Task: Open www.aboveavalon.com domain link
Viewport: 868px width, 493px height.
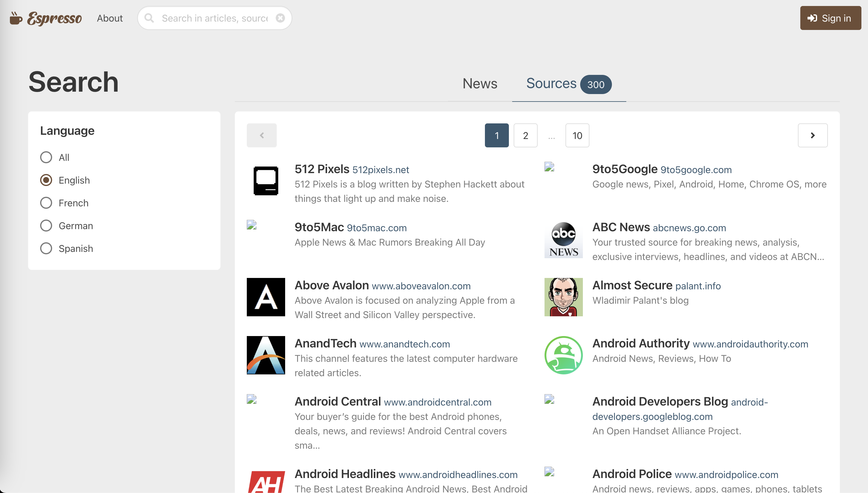Action: coord(421,286)
